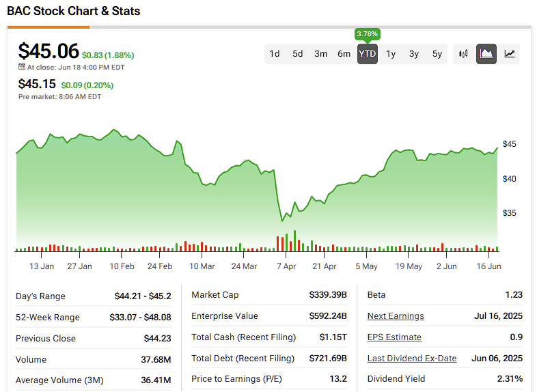
Task: Click the Previous Close value $44.23
Action: click(158, 339)
